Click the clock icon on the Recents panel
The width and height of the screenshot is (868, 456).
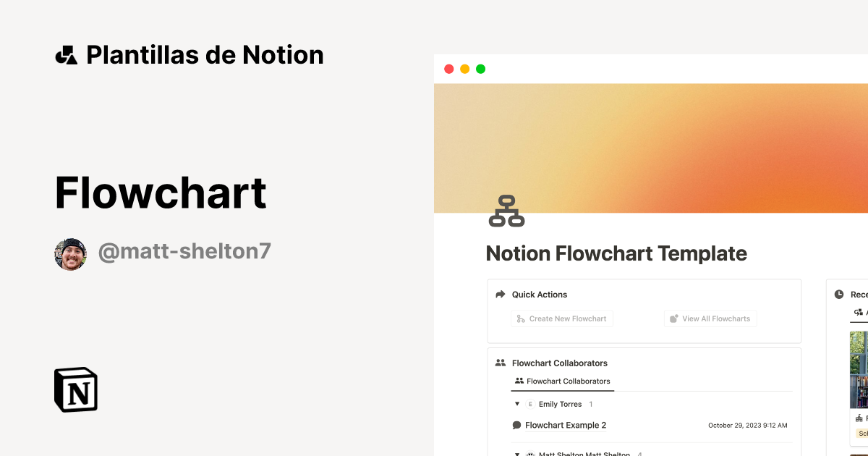pos(838,294)
